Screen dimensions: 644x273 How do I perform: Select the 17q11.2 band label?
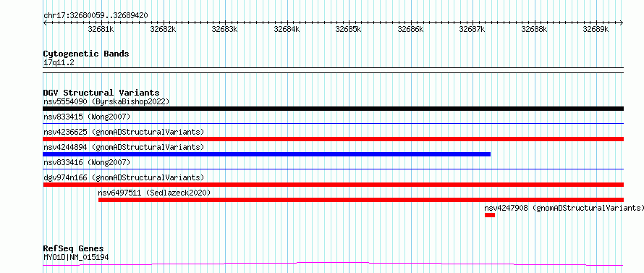tap(59, 63)
